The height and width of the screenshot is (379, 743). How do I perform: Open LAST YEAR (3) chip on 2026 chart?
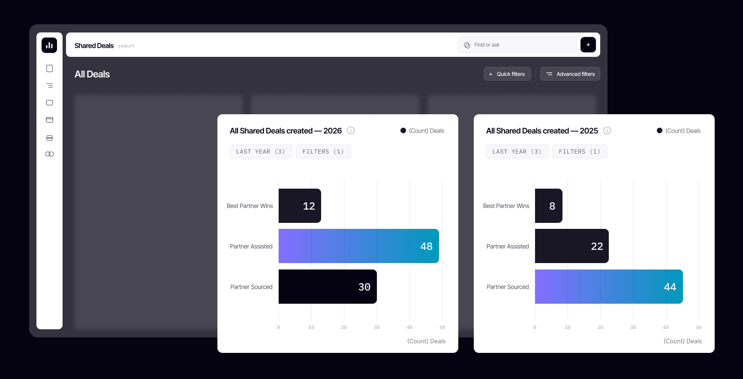click(x=261, y=152)
